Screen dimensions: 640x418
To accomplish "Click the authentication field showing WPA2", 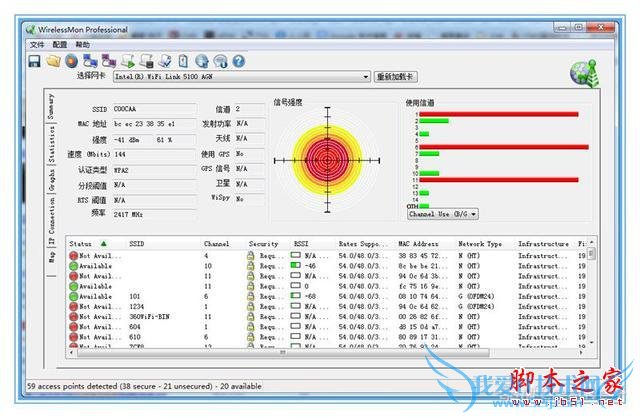I will pyautogui.click(x=155, y=170).
